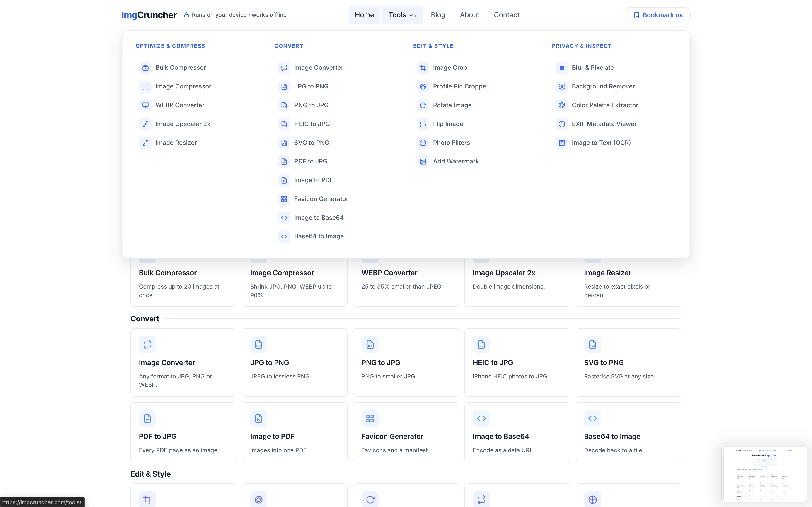Viewport: 812px width, 507px height.
Task: Open the SVG to PNG card
Action: 628,362
